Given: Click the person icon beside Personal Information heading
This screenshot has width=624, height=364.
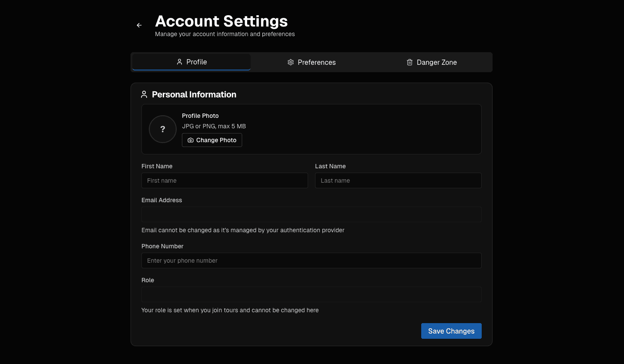Looking at the screenshot, I should (x=144, y=94).
